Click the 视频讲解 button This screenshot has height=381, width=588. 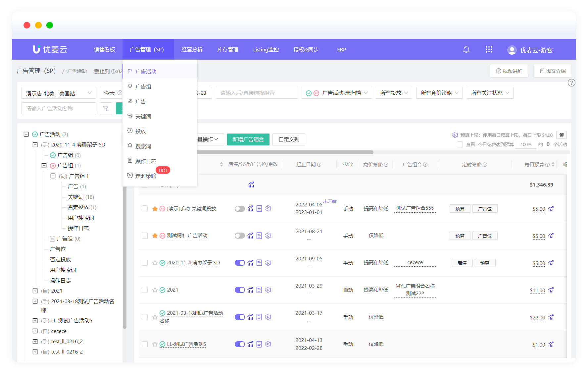click(x=509, y=71)
